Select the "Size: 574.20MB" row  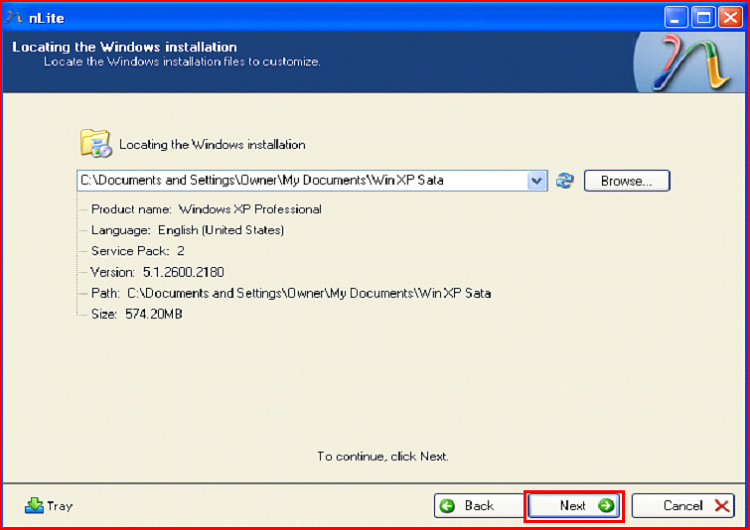point(137,314)
